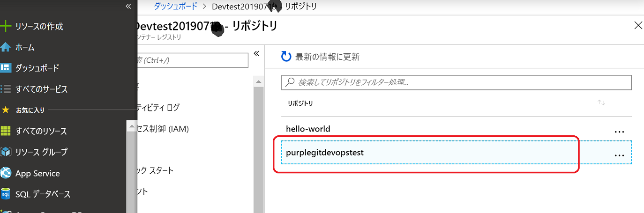Click the green plus icon for resource creation

[6, 26]
